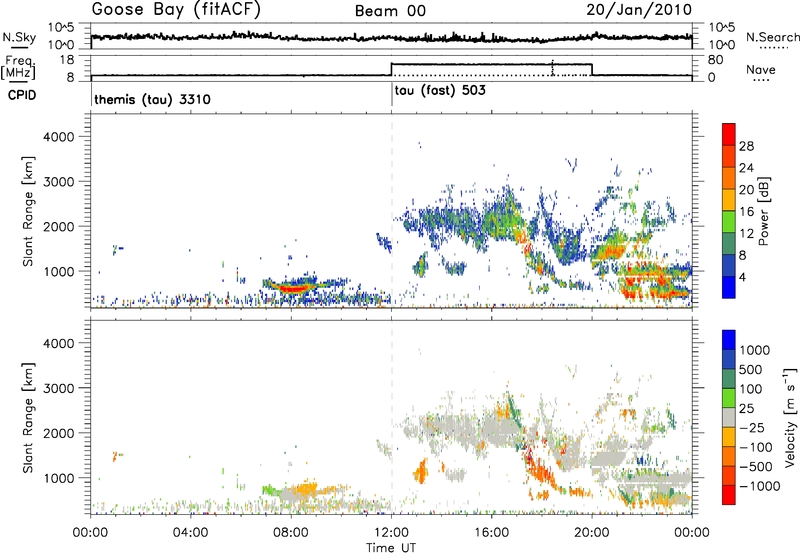Click 'tau (fast) 503' text
This screenshot has height=554, width=800.
[440, 91]
